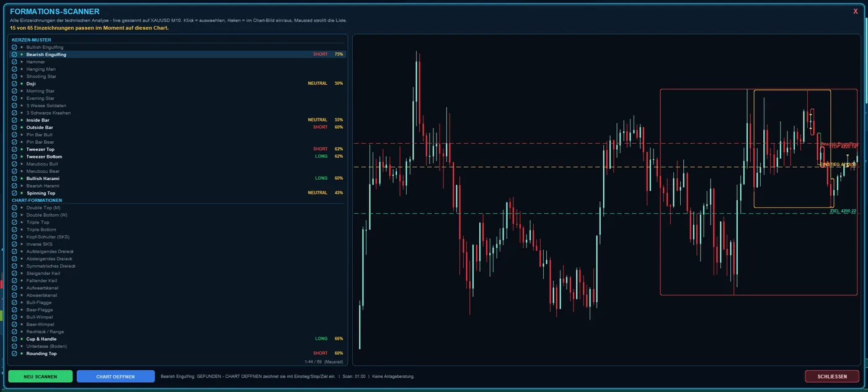Select the Aufwaertskanal row

[177, 288]
